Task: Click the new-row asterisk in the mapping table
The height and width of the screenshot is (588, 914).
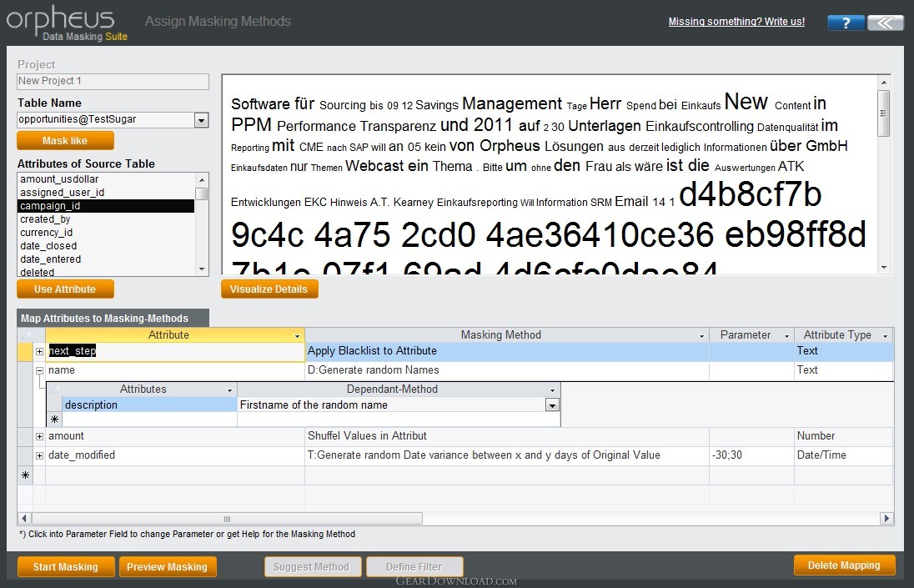Action: 25,475
